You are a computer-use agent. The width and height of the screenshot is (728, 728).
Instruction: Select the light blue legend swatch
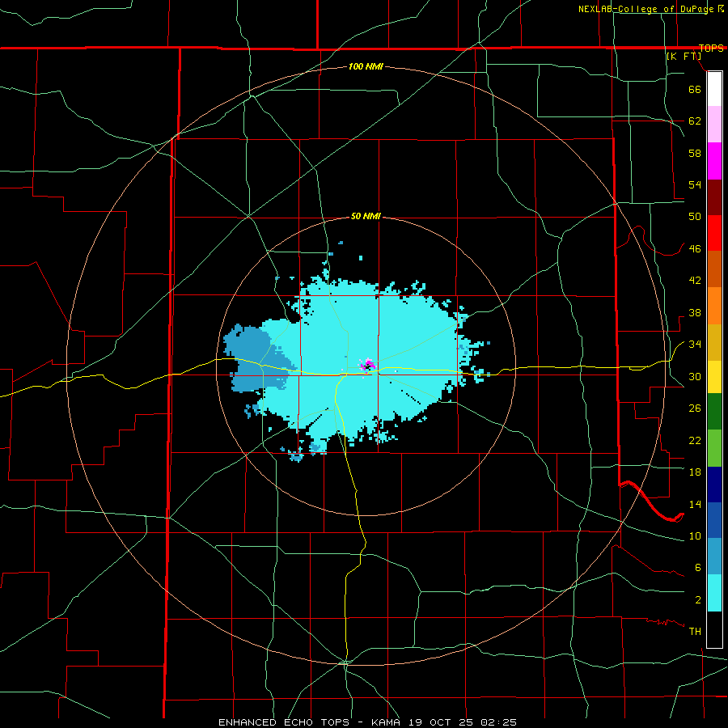tap(714, 557)
